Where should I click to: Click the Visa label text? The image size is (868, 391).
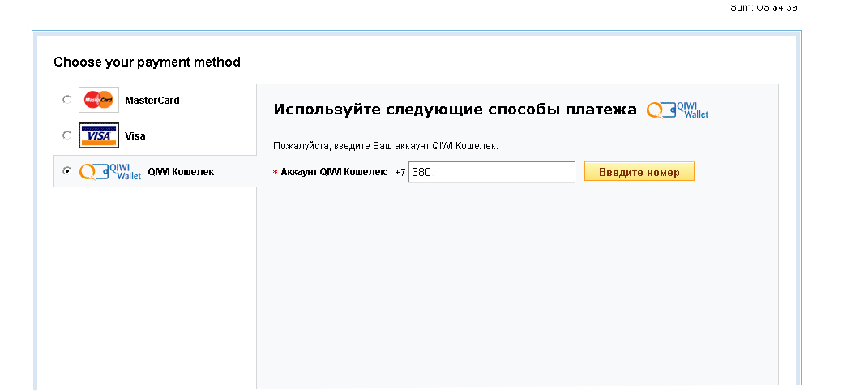click(x=135, y=135)
